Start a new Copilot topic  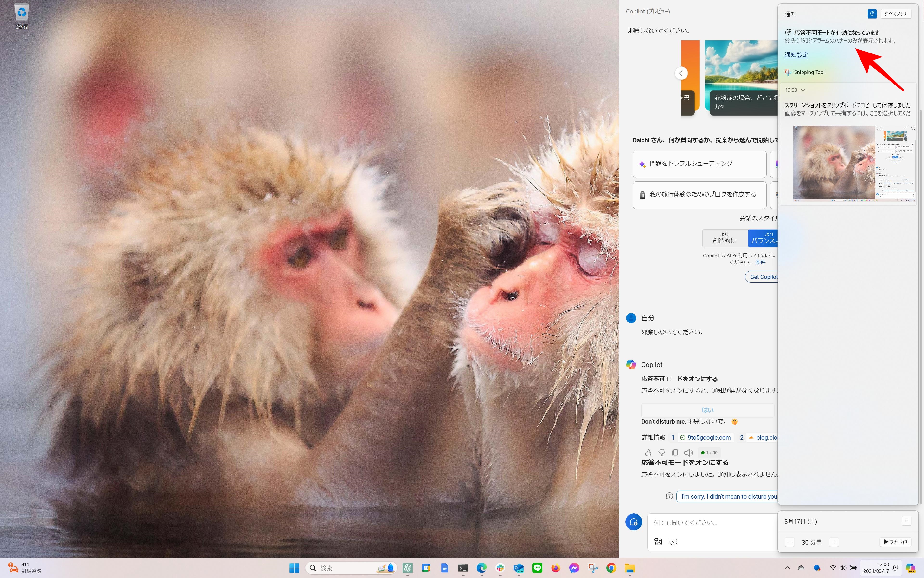(x=633, y=522)
